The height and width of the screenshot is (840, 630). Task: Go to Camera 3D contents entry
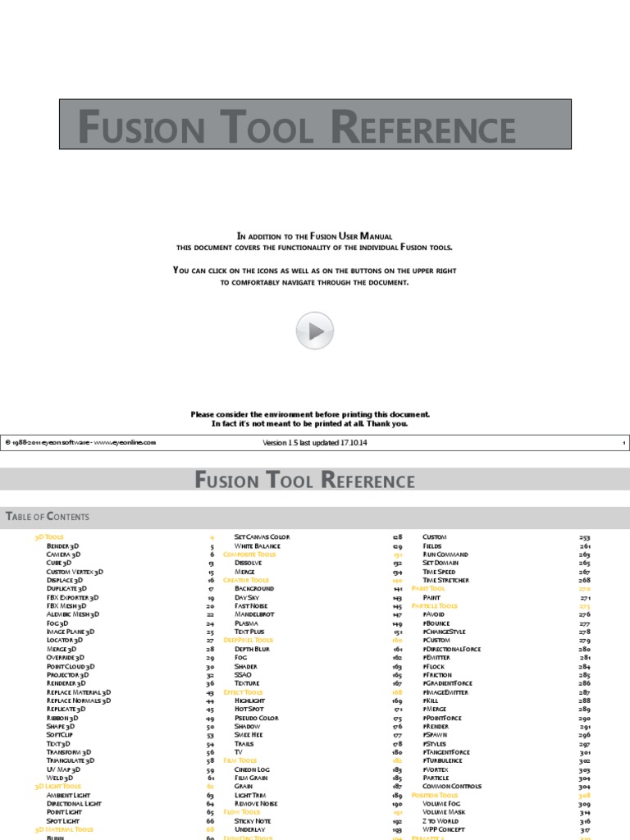click(x=63, y=555)
